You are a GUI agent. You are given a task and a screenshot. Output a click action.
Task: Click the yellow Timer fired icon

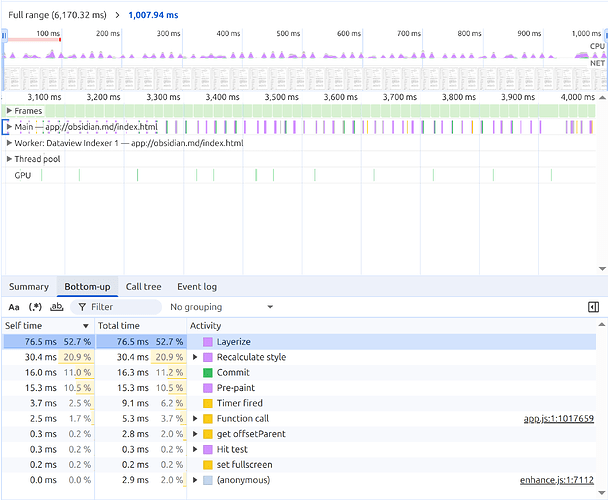coord(208,403)
